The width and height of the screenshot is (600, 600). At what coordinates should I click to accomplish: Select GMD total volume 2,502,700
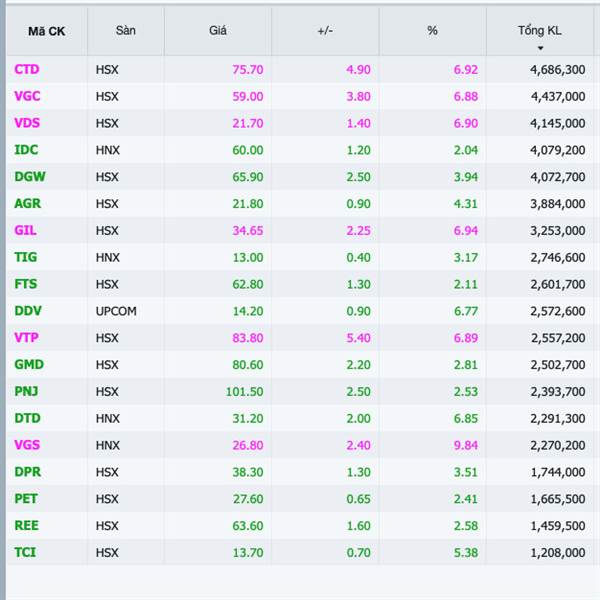(558, 365)
